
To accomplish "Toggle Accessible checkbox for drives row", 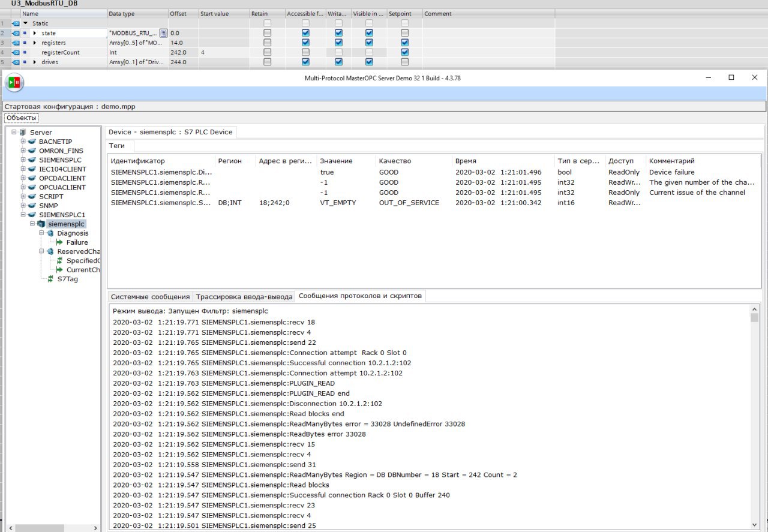I will 306,62.
